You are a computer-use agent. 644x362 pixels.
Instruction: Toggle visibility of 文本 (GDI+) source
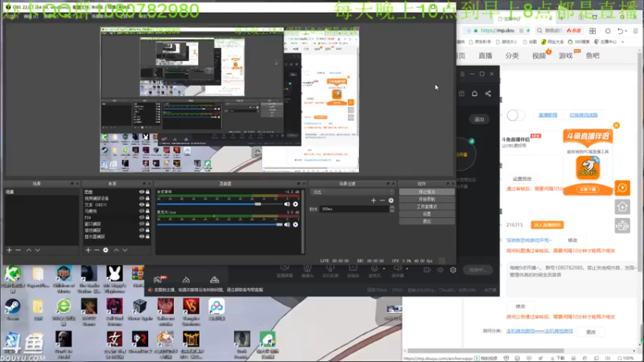[142, 204]
